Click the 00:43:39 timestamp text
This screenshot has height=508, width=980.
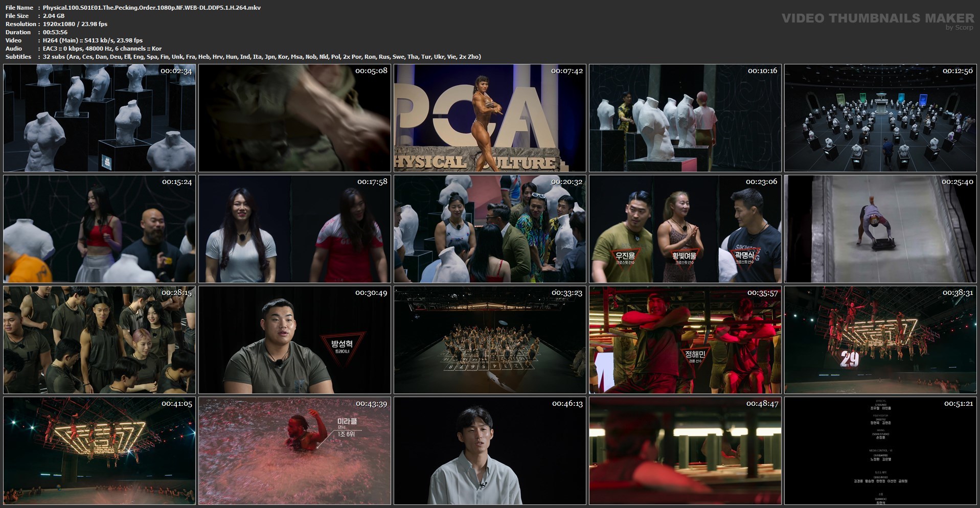pos(371,404)
